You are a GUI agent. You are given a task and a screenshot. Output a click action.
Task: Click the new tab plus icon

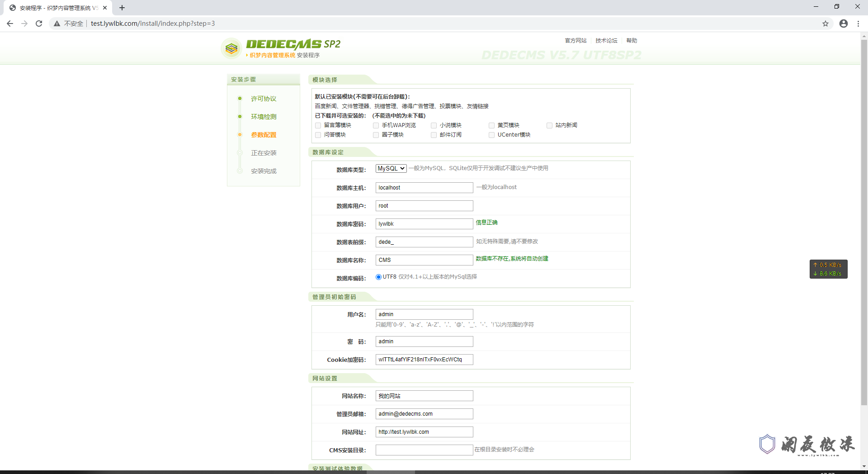point(122,7)
